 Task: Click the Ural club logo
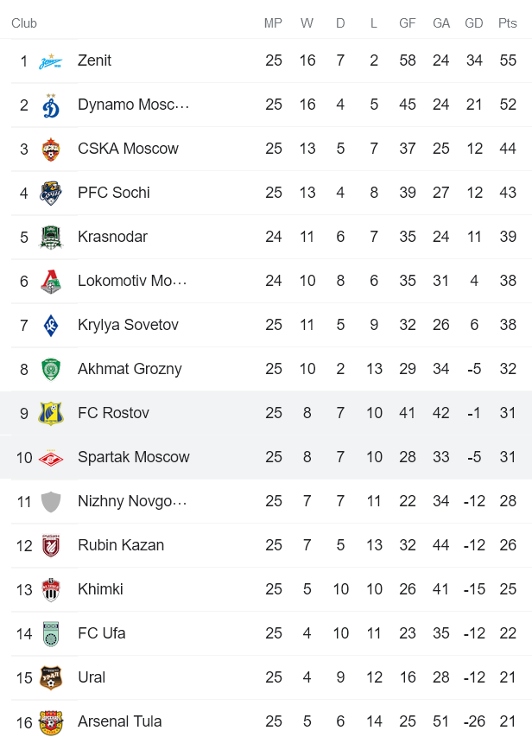tap(49, 677)
